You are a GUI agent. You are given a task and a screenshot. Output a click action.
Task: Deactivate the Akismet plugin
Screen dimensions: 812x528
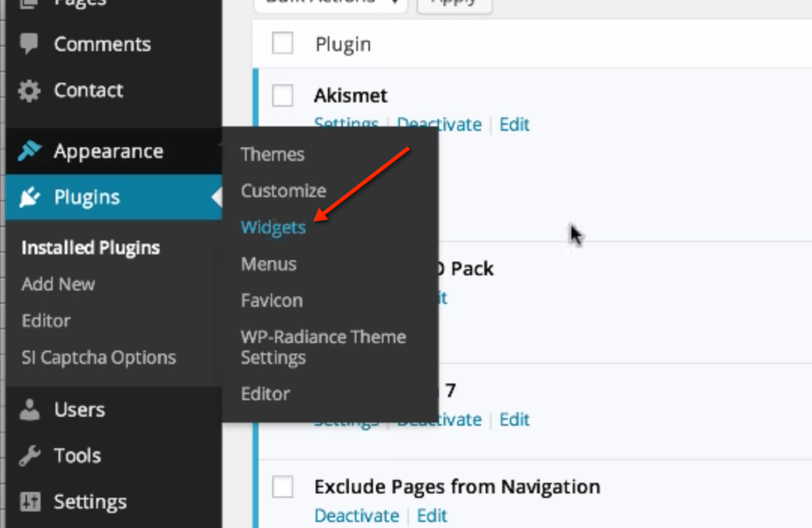[x=439, y=124]
